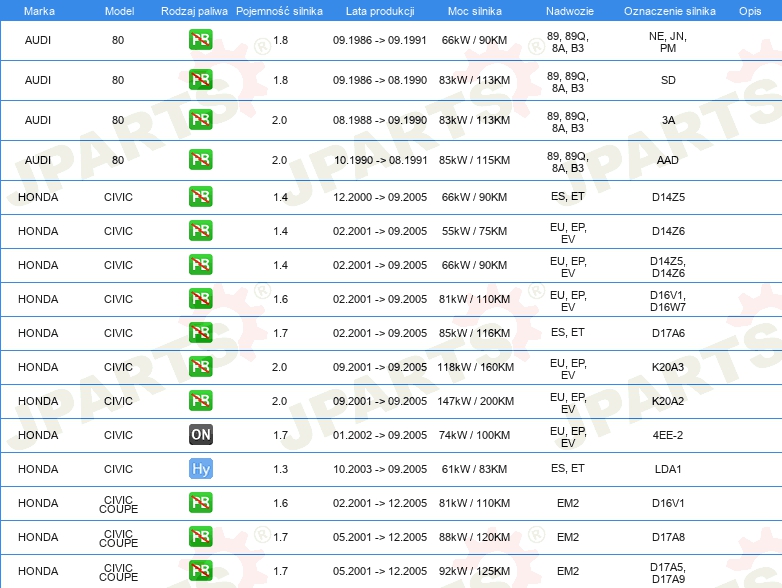Click power value 88kW / 120KM

pos(474,537)
